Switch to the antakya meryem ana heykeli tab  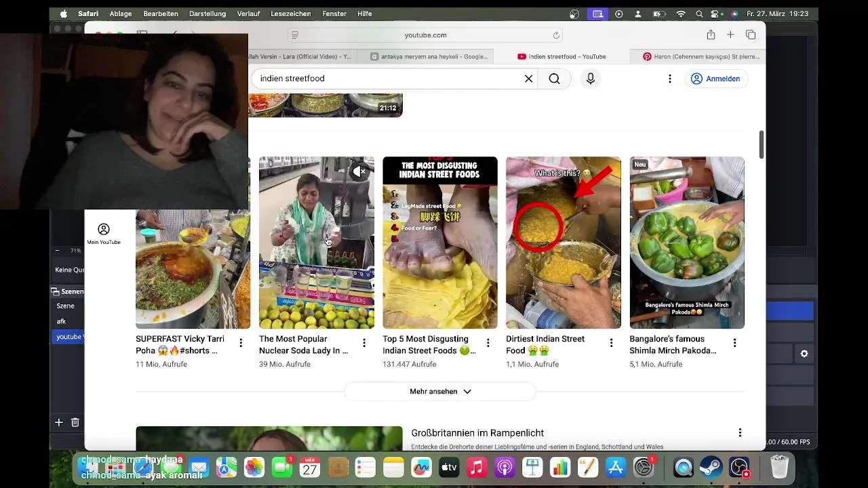429,56
